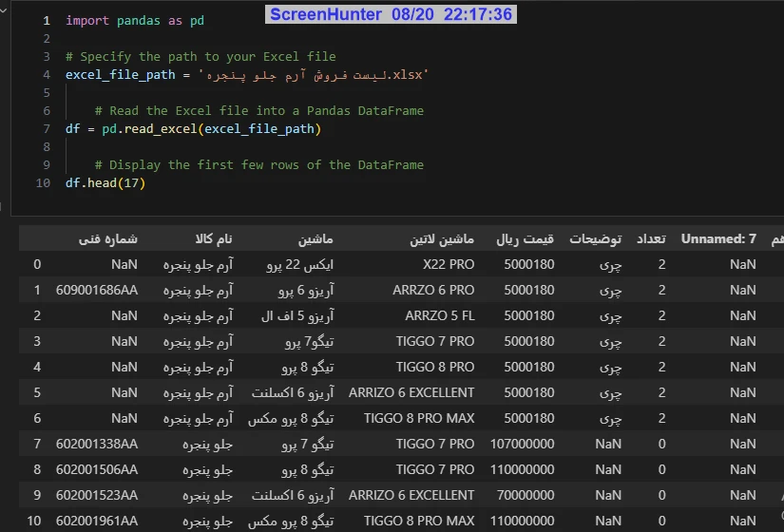The image size is (784, 532).
Task: Click the df.head(17) code line
Action: (x=105, y=183)
